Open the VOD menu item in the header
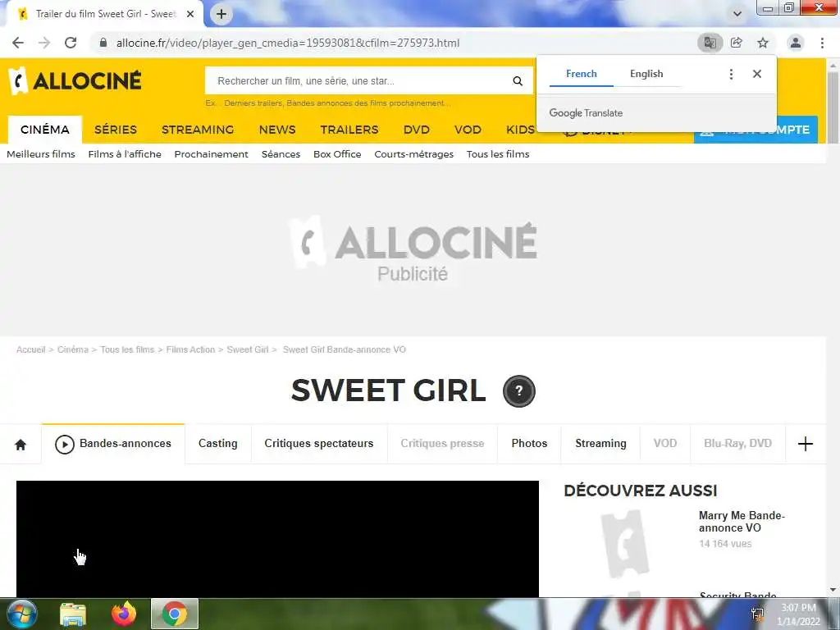 468,130
